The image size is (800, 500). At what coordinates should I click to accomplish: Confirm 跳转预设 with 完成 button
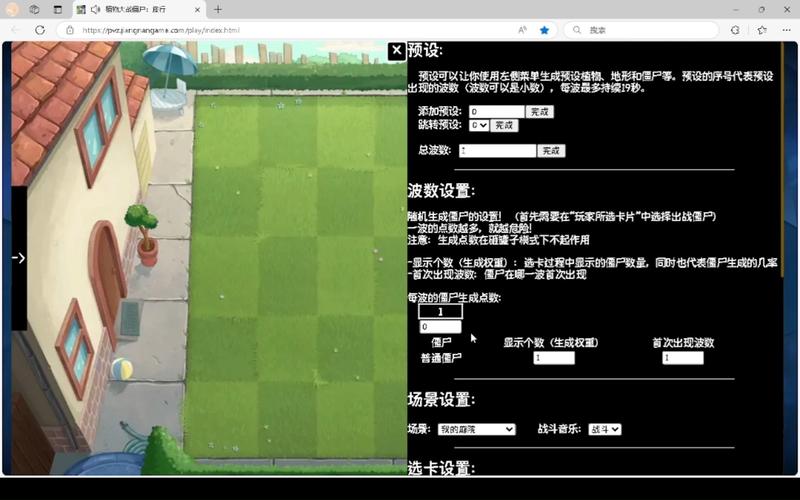(x=504, y=126)
